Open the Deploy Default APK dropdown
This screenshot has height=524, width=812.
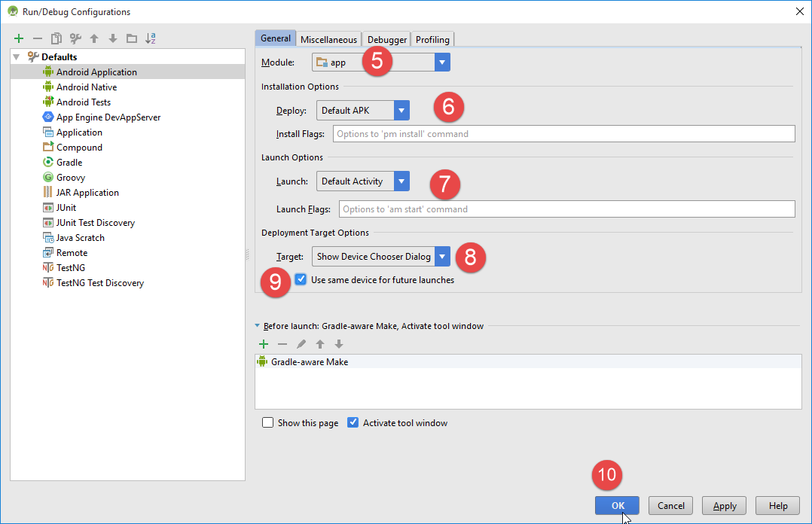tap(401, 111)
